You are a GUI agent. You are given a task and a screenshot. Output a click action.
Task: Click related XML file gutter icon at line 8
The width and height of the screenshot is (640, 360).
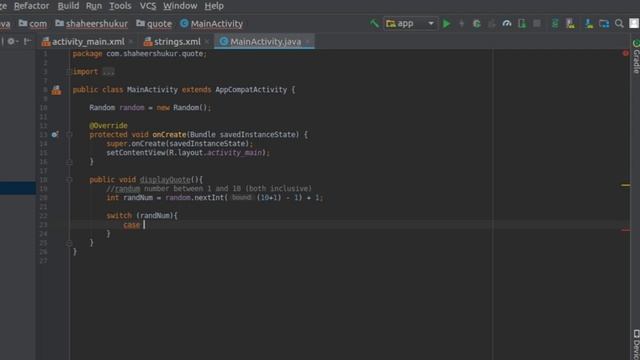click(x=56, y=90)
